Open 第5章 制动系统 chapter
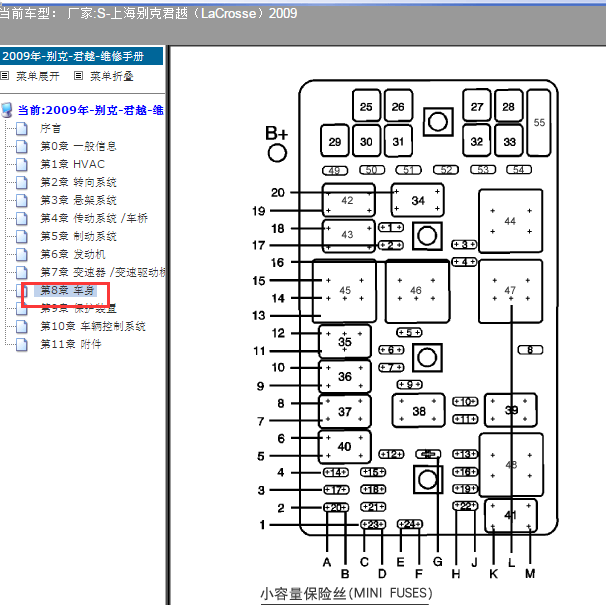The image size is (606, 605). (x=78, y=236)
